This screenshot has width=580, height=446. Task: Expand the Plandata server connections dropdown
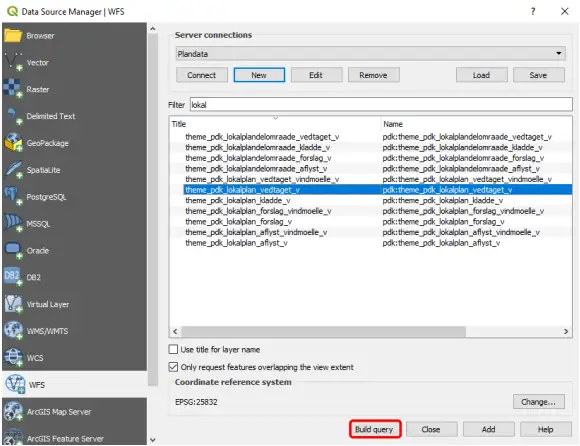tap(371, 54)
